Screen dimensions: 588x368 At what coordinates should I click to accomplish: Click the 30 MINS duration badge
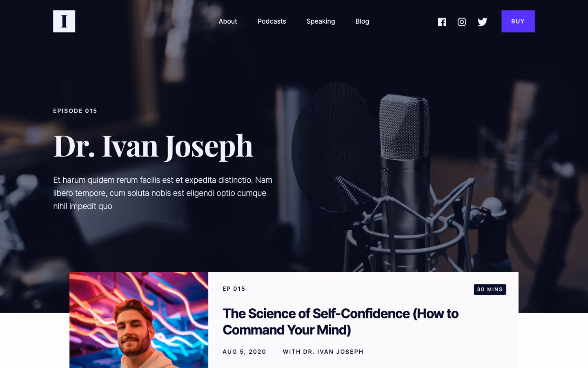coord(490,289)
